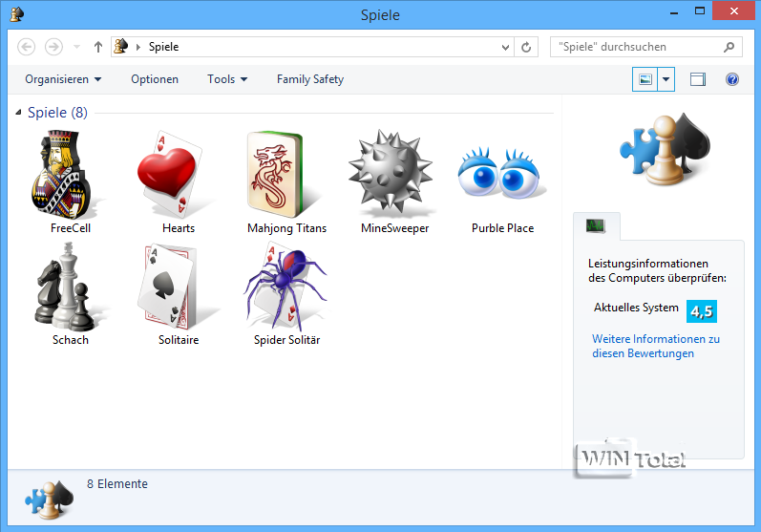Toggle the preview pane button
Image resolution: width=761 pixels, height=532 pixels.
pos(697,79)
